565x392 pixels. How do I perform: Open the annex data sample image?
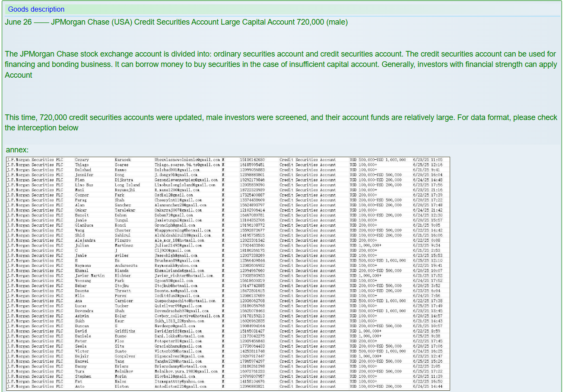228,273
